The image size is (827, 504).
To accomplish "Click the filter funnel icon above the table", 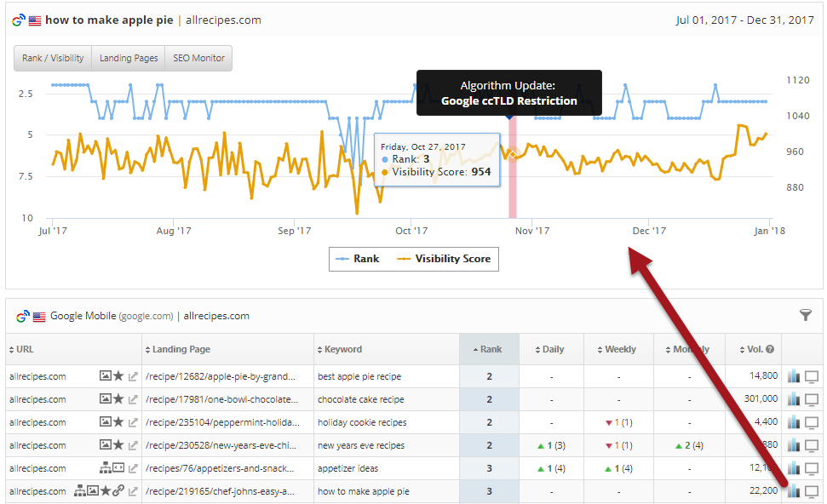I will point(806,316).
